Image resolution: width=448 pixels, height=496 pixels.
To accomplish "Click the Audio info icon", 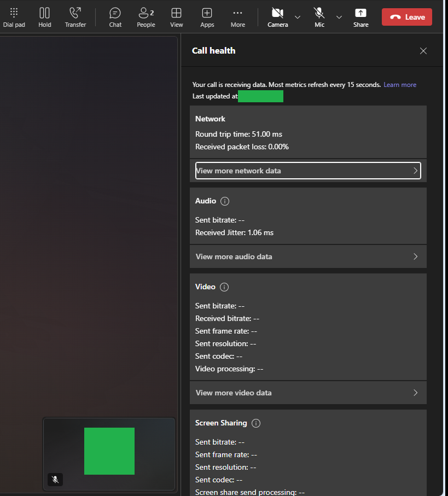I will 225,201.
